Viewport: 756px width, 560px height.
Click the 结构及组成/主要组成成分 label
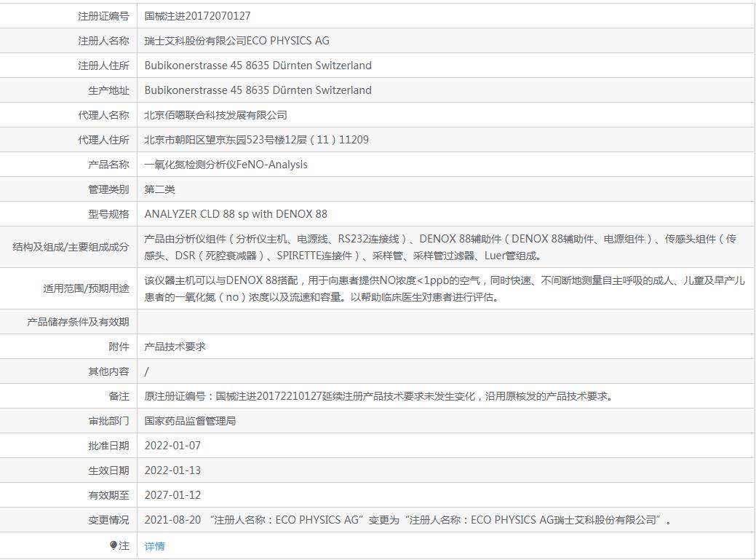point(71,247)
